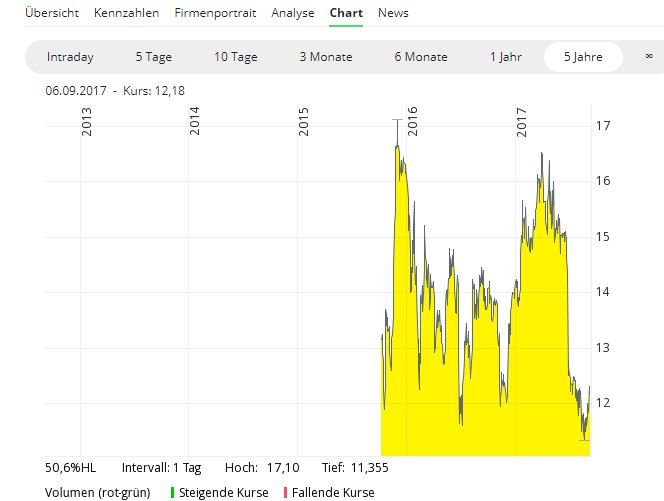The height and width of the screenshot is (501, 664).
Task: Select the 6 Monate range
Action: pyautogui.click(x=420, y=57)
